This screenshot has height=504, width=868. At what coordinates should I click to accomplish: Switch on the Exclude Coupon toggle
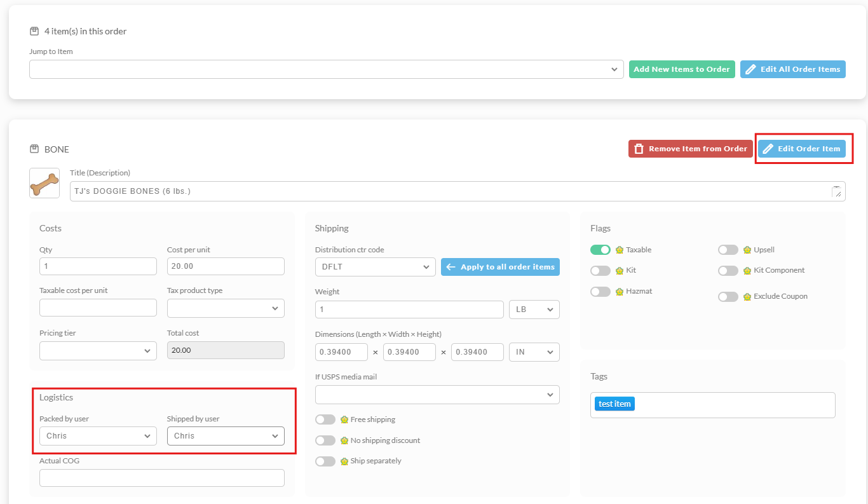[x=728, y=297]
